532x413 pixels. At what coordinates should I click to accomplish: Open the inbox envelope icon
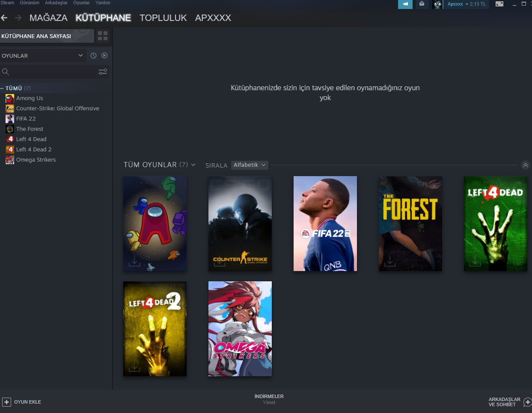pos(422,4)
